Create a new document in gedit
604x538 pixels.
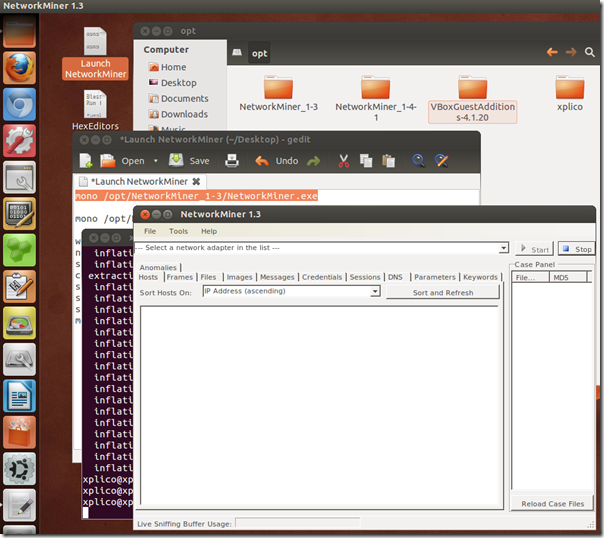pyautogui.click(x=86, y=161)
